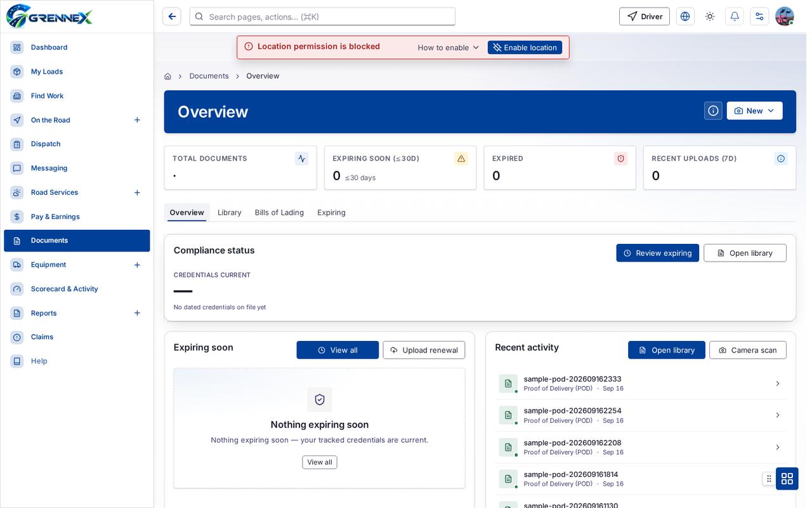Expand the On the Road submenu
The image size is (812, 508).
[137, 120]
